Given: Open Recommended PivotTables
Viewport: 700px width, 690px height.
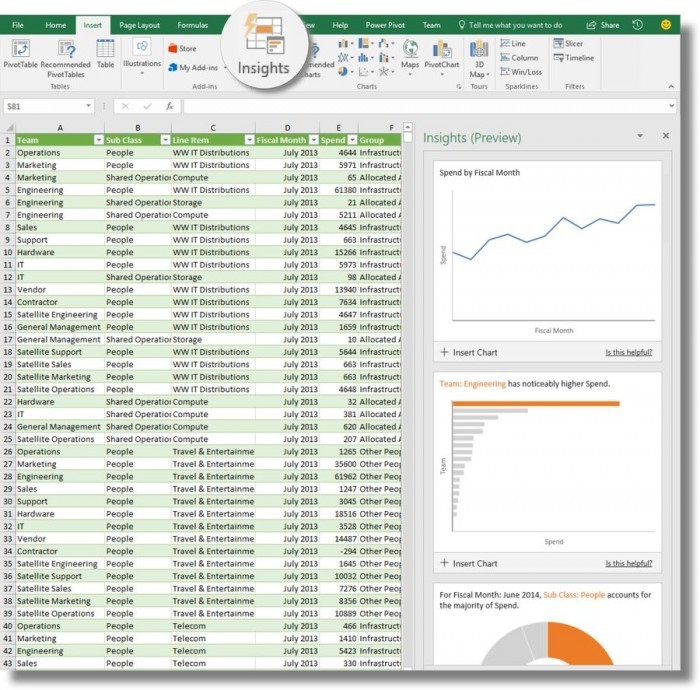Looking at the screenshot, I should point(66,50).
